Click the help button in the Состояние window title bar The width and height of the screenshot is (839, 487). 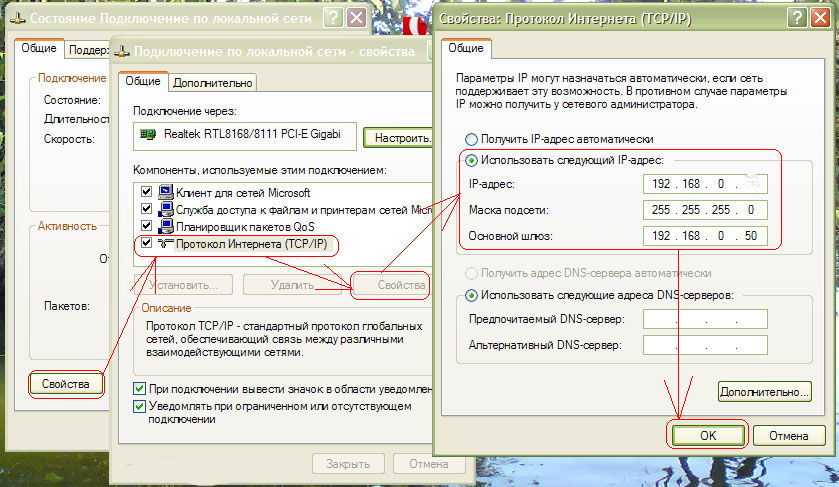click(x=331, y=17)
